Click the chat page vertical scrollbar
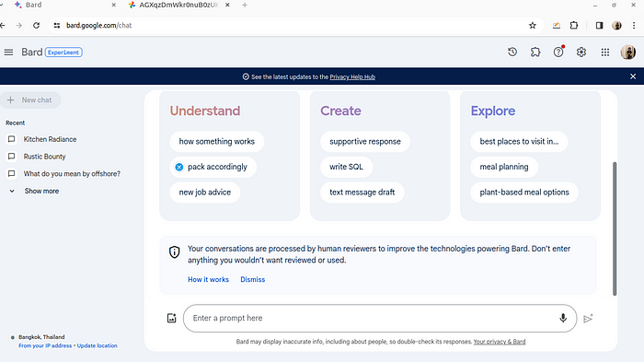Image resolution: width=644 pixels, height=362 pixels. pos(615,228)
